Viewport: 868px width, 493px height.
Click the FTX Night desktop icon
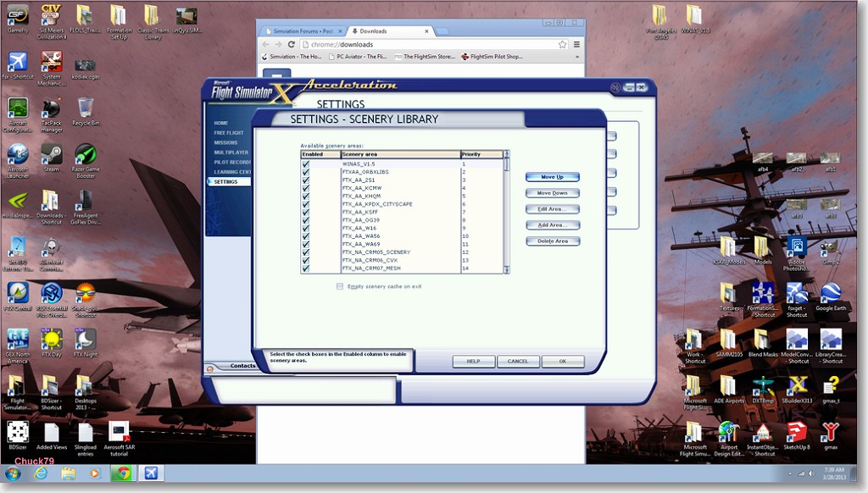tap(85, 340)
